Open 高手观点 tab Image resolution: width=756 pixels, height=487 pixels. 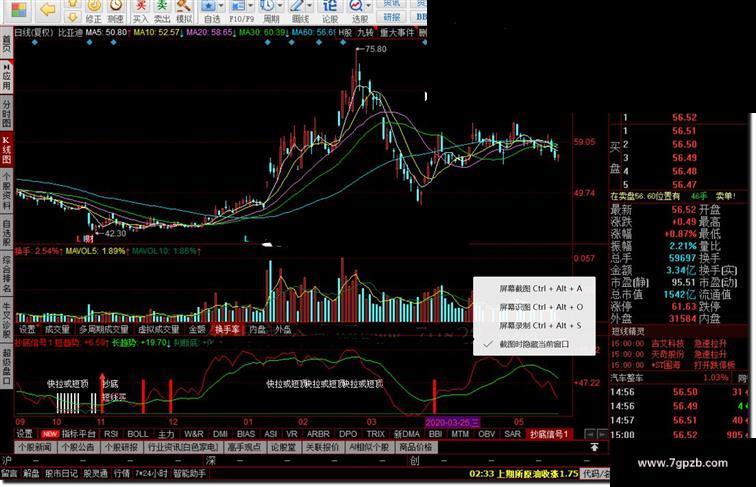244,447
